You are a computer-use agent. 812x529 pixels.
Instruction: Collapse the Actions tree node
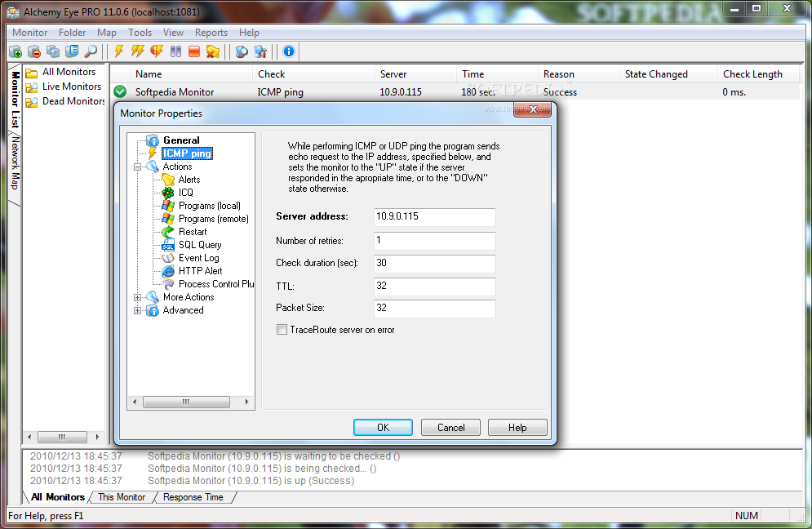[138, 167]
